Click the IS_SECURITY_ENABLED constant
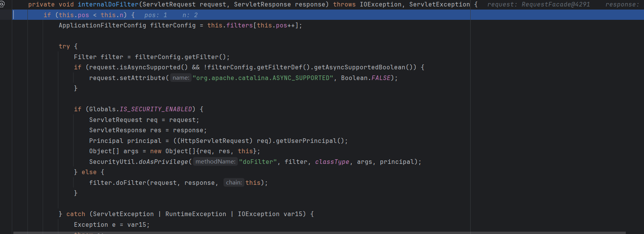644x234 pixels. tap(156, 109)
